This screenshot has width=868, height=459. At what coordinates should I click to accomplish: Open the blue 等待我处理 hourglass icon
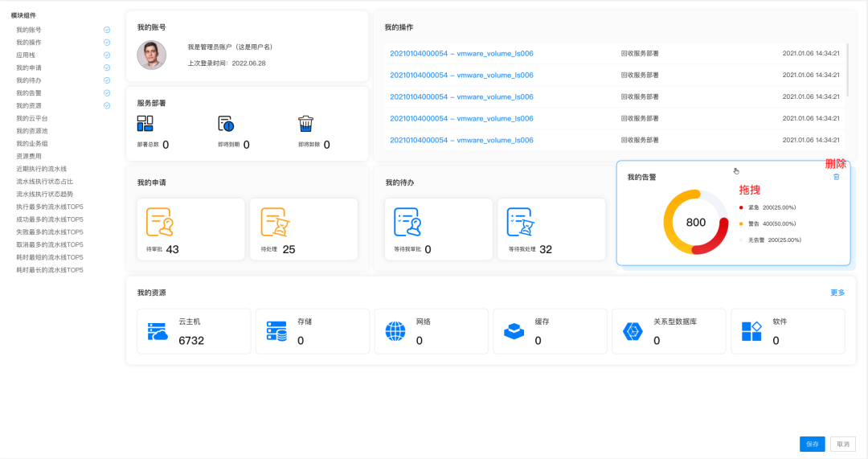[520, 222]
